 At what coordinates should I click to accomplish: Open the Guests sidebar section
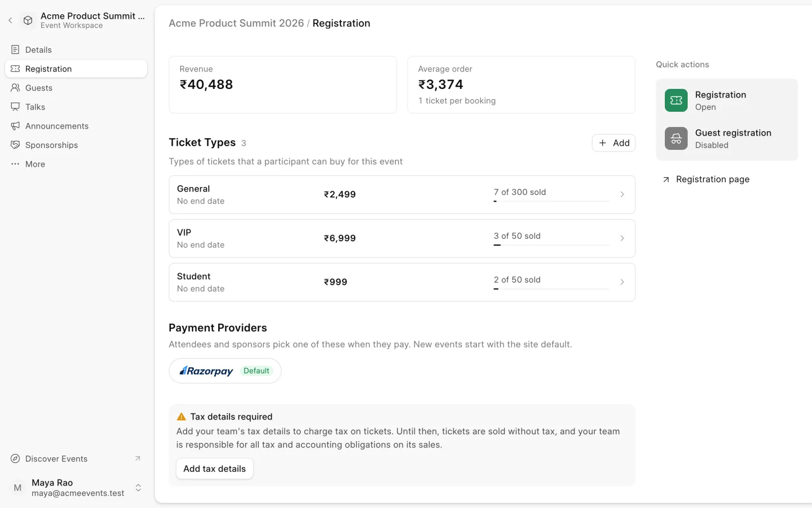76,88
